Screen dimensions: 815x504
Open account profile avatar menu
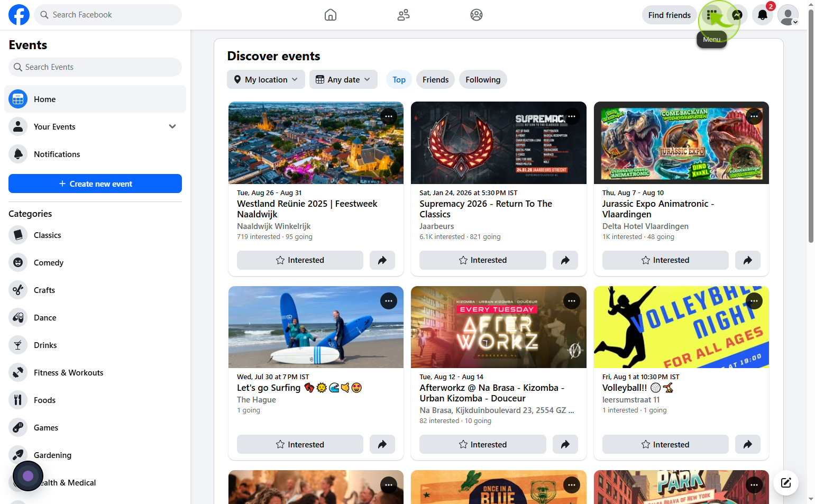(x=788, y=15)
